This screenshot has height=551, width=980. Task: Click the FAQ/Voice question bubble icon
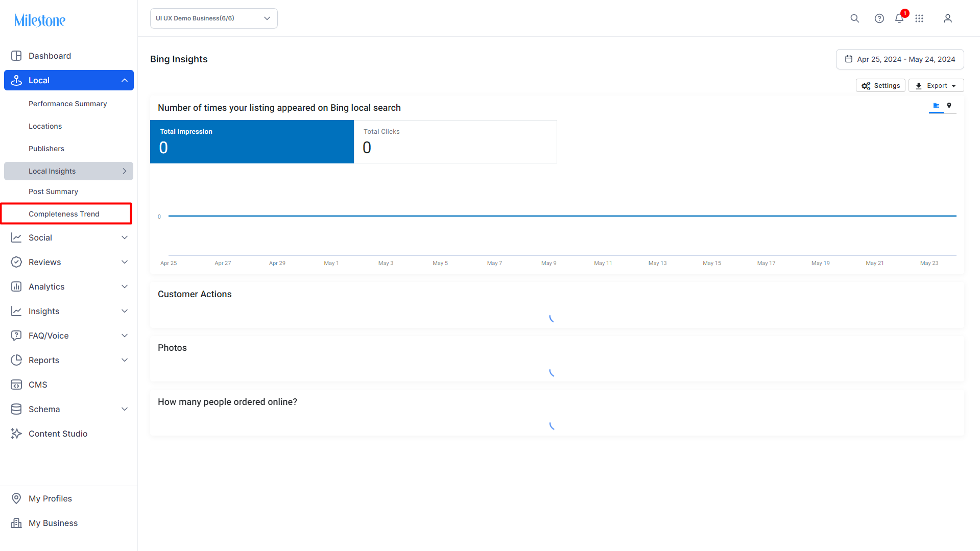[x=16, y=336]
